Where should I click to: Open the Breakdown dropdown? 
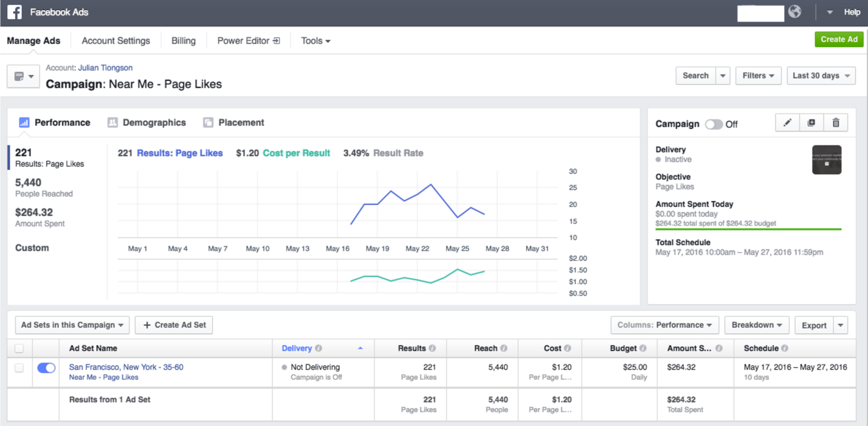757,325
